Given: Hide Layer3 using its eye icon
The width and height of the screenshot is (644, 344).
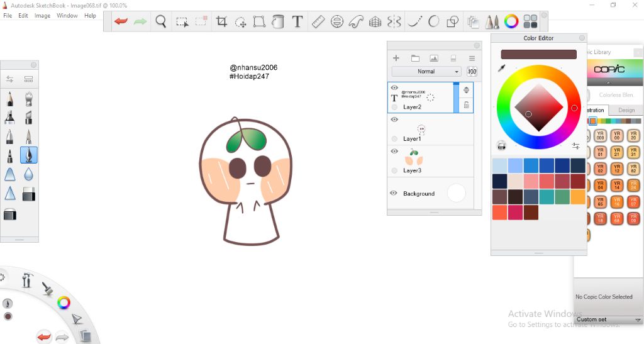Looking at the screenshot, I should click(394, 151).
